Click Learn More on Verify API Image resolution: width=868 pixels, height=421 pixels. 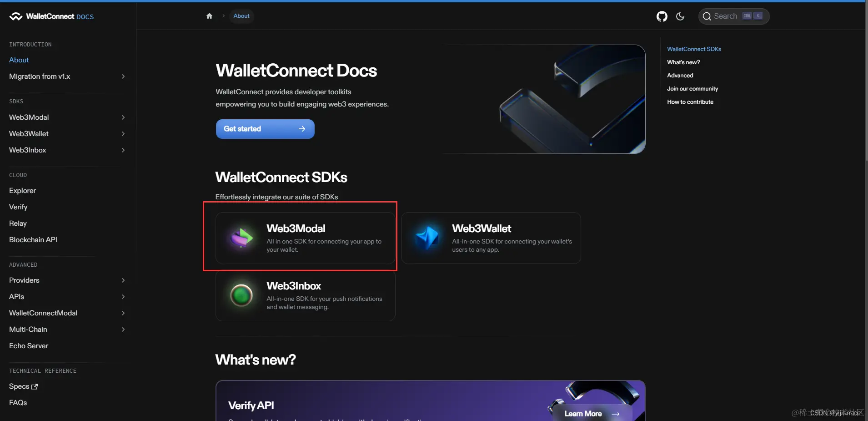592,414
